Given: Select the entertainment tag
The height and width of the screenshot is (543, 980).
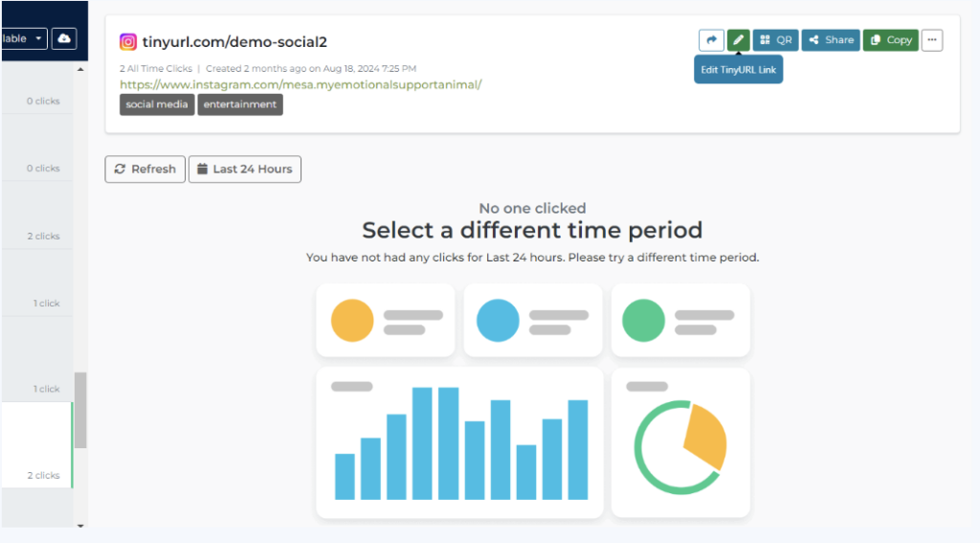Looking at the screenshot, I should point(240,104).
